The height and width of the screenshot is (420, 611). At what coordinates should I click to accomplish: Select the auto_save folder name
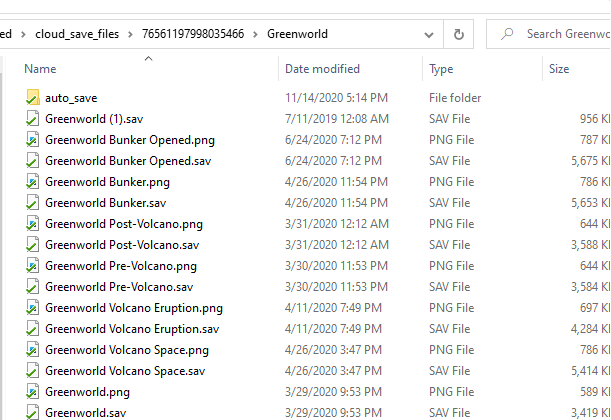(71, 98)
